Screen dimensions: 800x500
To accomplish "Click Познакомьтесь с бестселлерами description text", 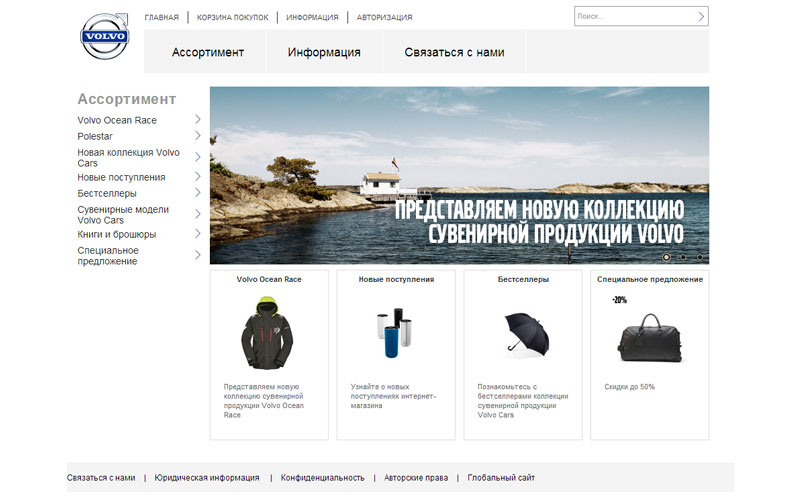I will (522, 401).
